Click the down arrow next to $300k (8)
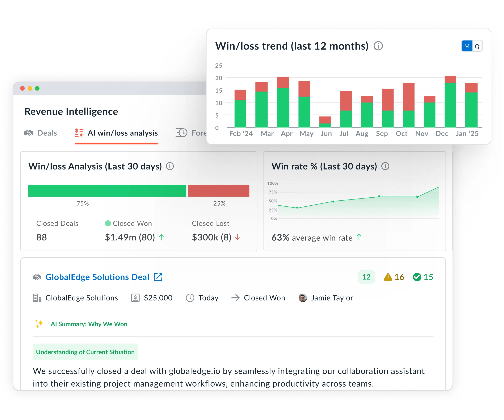 237,237
